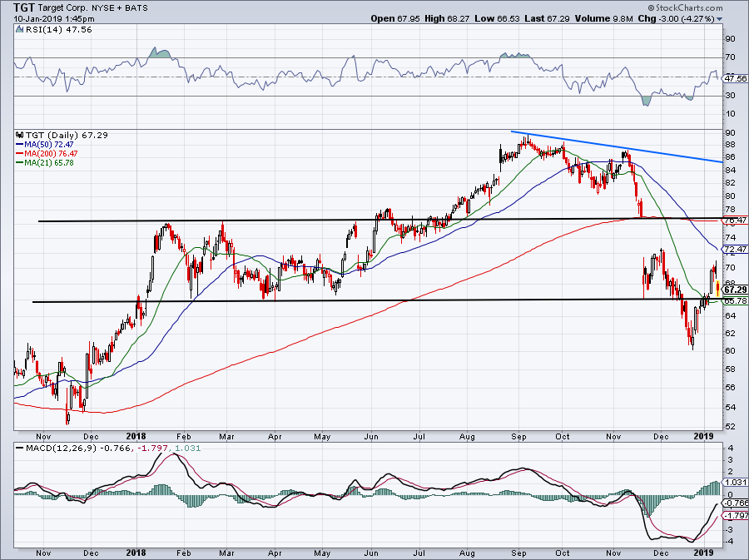The height and width of the screenshot is (560, 749).
Task: Click the MA(200) 76.47 legend text
Action: (x=51, y=154)
